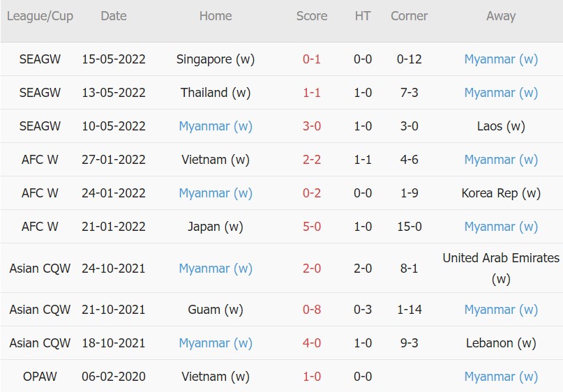Click Myanmar (w) away link against Guam
The width and height of the screenshot is (563, 392).
(x=501, y=310)
